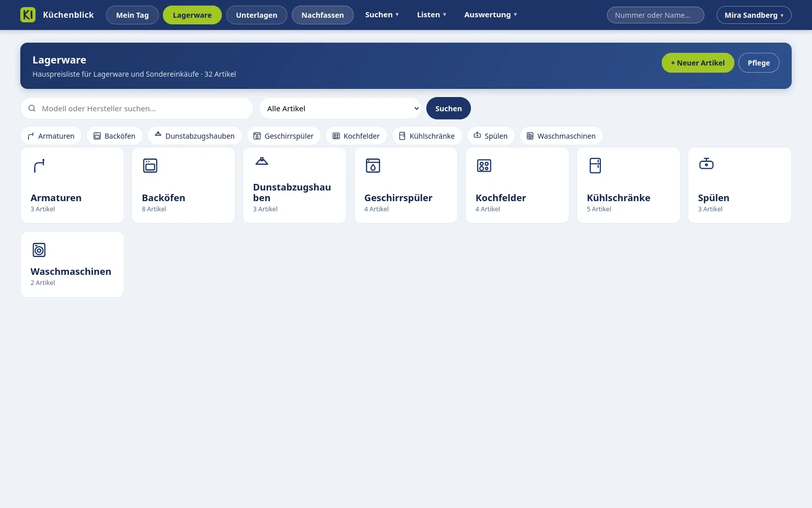
Task: Filter by Backöfen chip
Action: pyautogui.click(x=115, y=136)
